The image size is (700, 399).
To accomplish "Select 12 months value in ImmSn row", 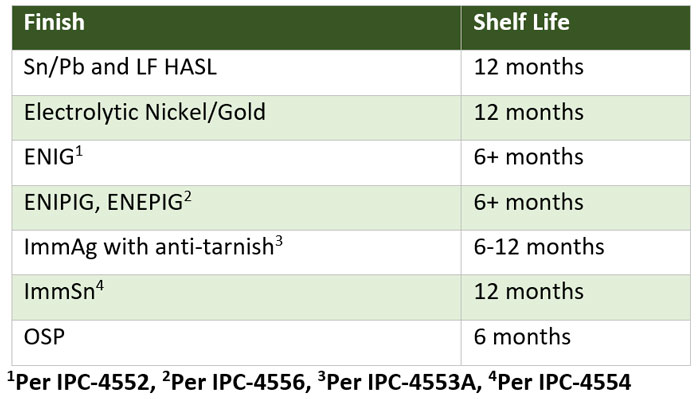I will pos(575,297).
